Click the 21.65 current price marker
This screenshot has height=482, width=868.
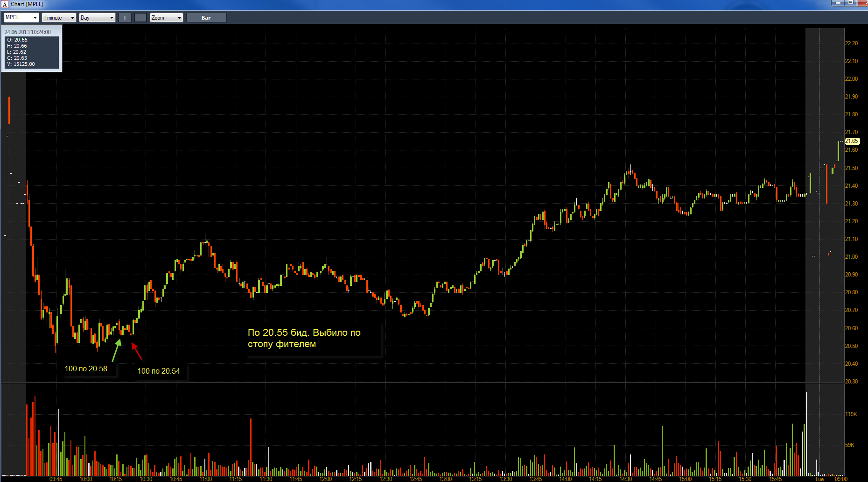pos(852,141)
